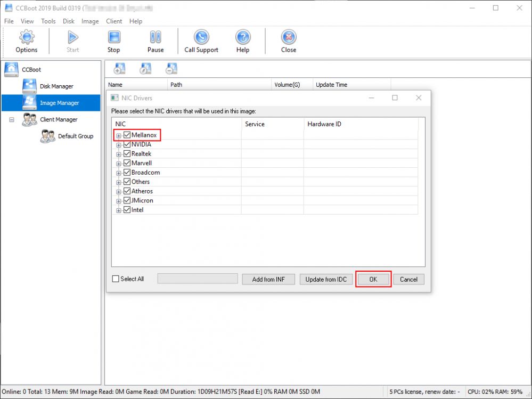Image resolution: width=532 pixels, height=399 pixels.
Task: Open the Help question mark icon
Action: (x=243, y=37)
